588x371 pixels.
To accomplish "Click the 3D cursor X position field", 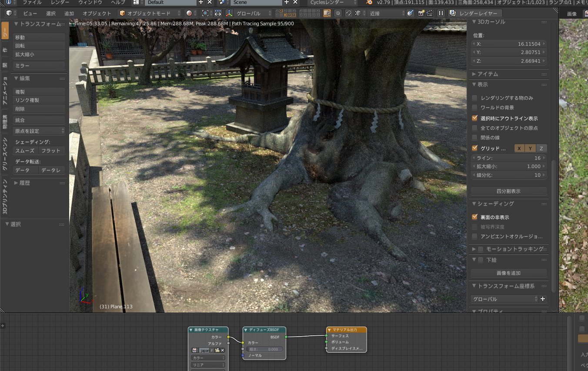I will point(509,44).
